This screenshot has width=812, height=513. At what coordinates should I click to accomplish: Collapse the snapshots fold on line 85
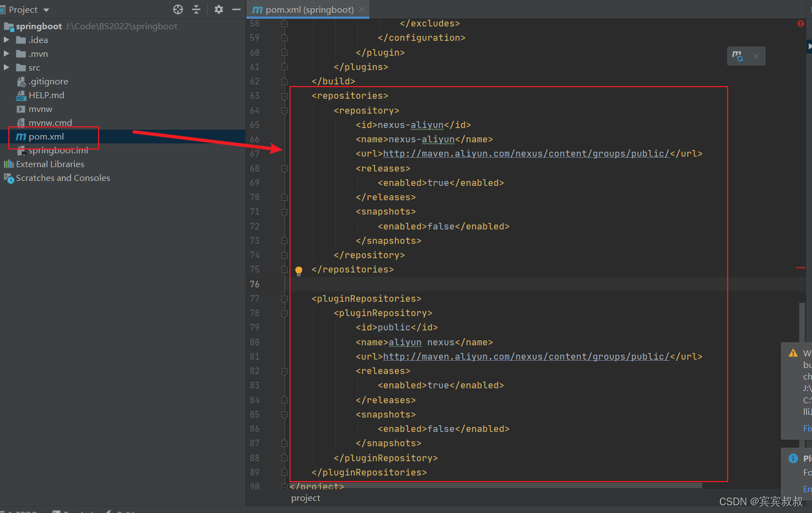pos(284,414)
